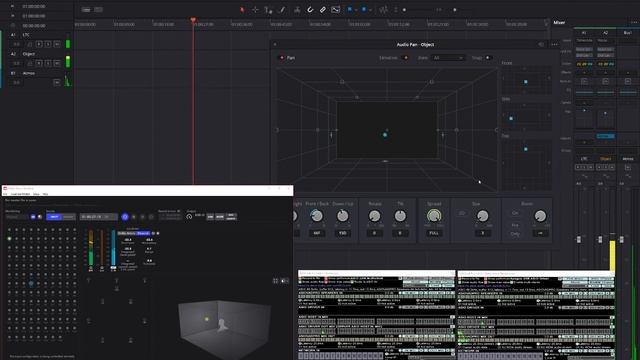640x360 pixels.
Task: Click speaker icon in Audio Pan title bar
Action: tap(541, 44)
